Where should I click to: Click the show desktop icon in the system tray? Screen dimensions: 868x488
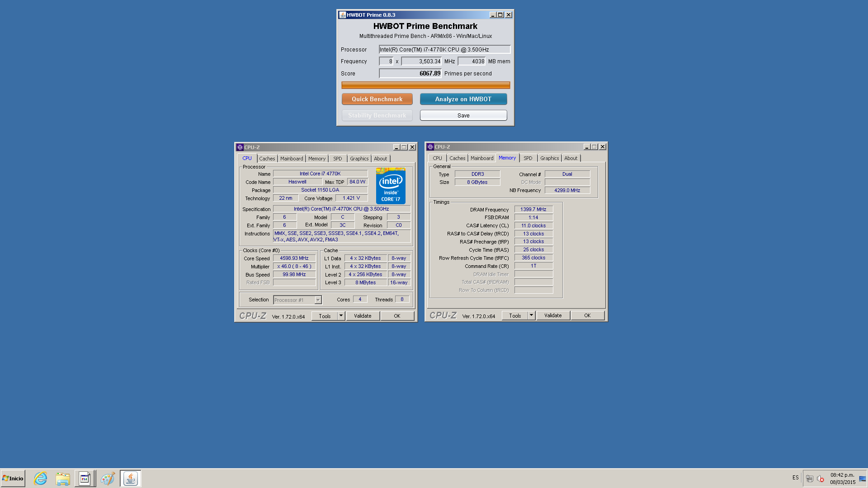(x=863, y=479)
